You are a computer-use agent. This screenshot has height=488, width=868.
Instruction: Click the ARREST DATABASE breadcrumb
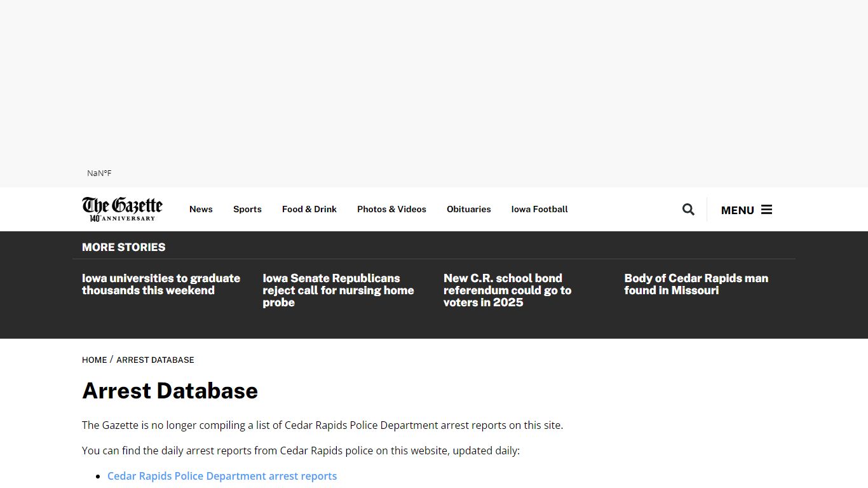pos(155,360)
